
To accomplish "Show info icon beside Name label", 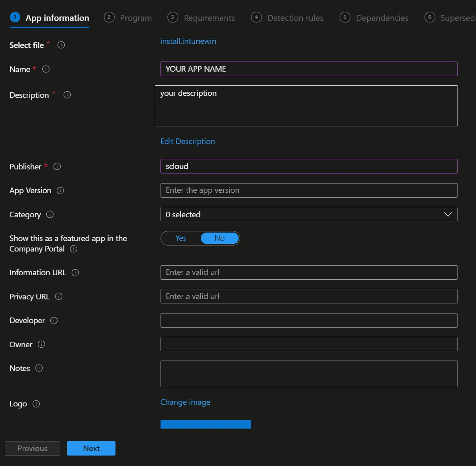I will pos(46,69).
